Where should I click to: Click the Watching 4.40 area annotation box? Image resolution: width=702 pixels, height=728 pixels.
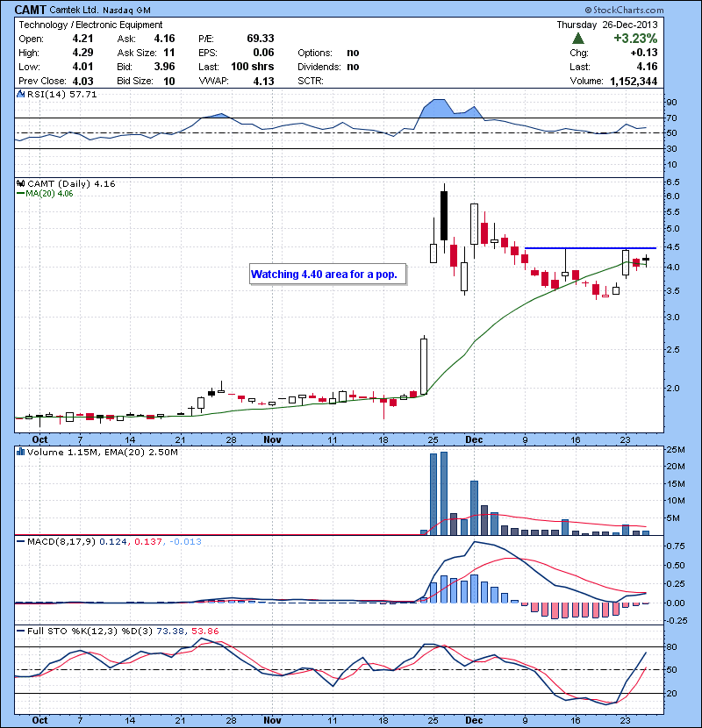(x=327, y=274)
